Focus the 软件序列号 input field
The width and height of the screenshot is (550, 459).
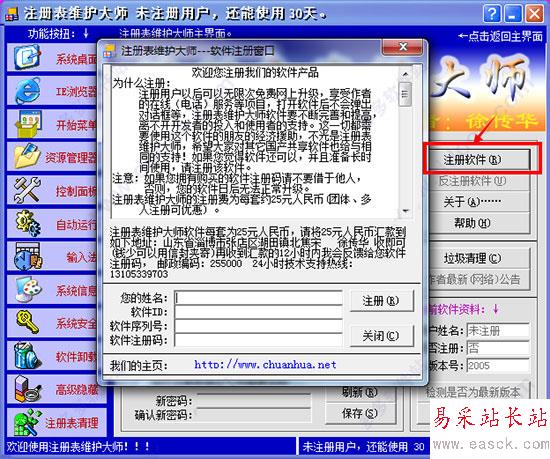258,326
